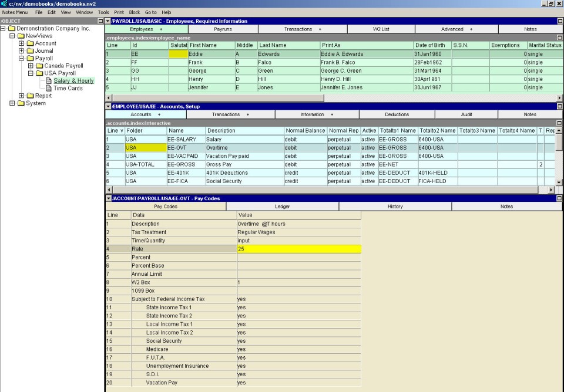
Task: Click the yellow Rate value field
Action: pyautogui.click(x=298, y=249)
